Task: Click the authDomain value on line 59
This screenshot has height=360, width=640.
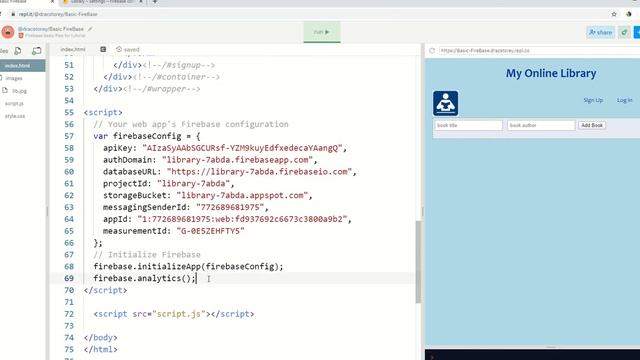Action: click(238, 160)
